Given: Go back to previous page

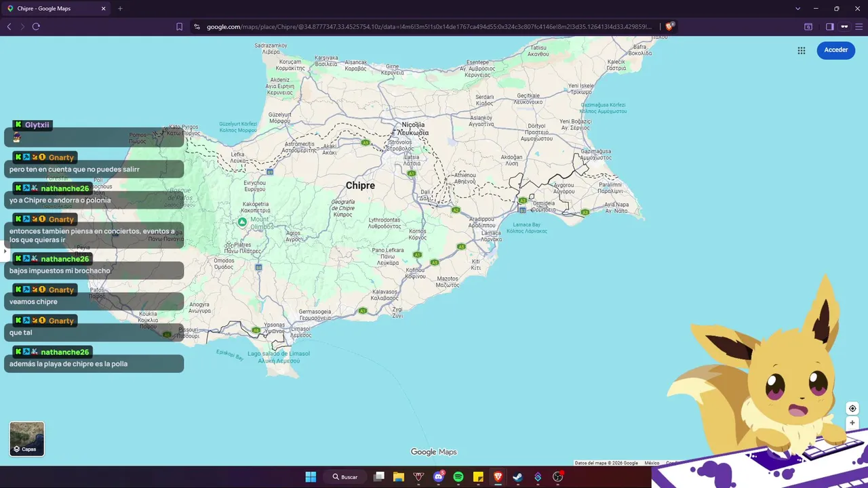Looking at the screenshot, I should coord(9,26).
